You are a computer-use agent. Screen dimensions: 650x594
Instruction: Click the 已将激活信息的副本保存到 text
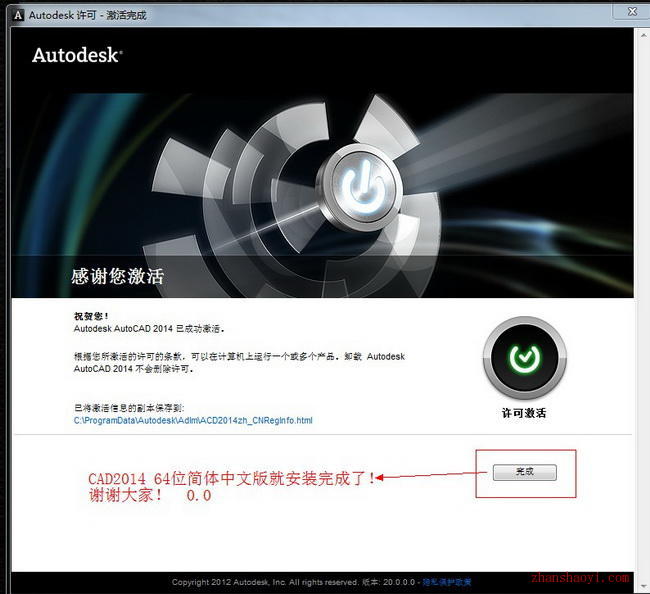coord(129,408)
